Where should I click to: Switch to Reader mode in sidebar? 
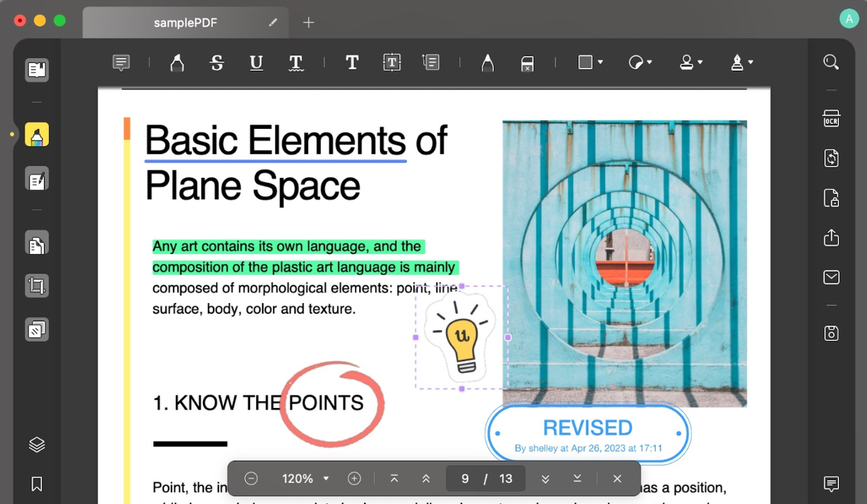point(37,70)
